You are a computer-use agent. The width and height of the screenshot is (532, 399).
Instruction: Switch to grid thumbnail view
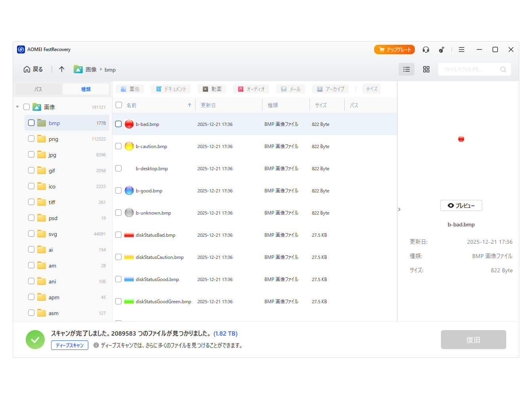[x=426, y=69]
